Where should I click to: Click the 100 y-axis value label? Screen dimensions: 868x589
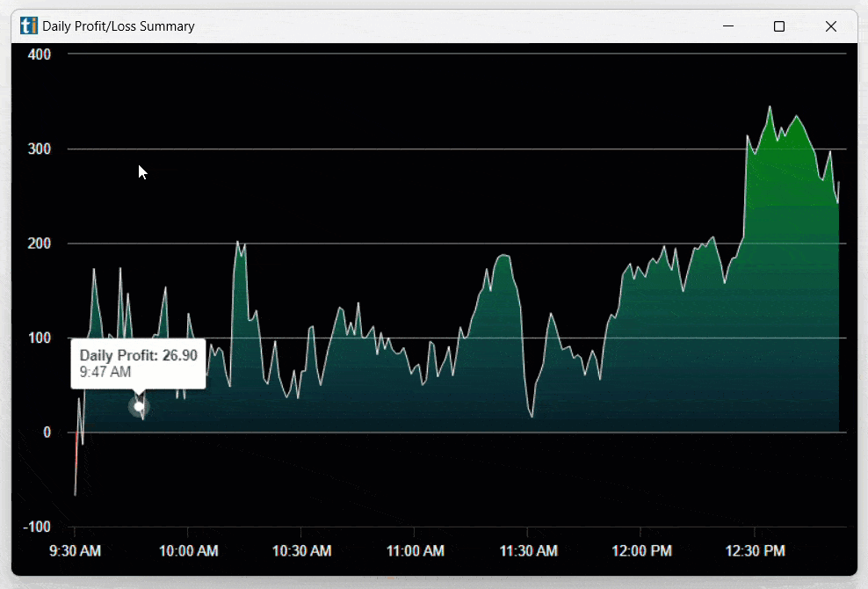click(41, 338)
